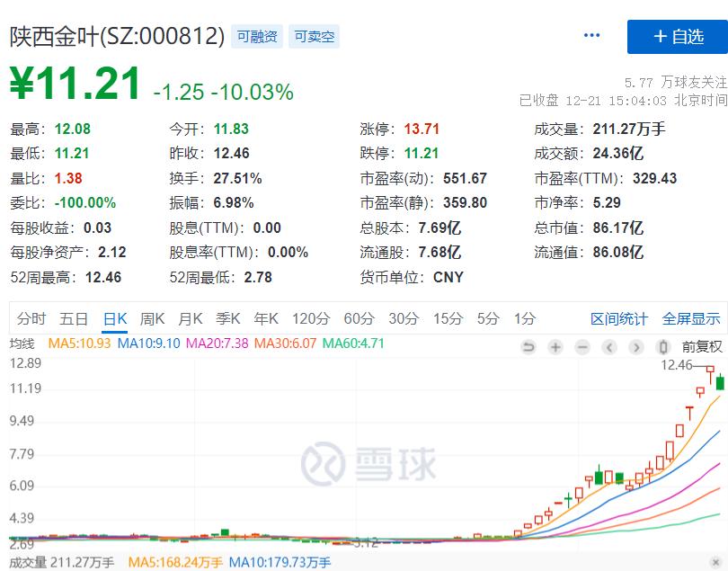Click 成交量 value 211.27万手 in stats
The height and width of the screenshot is (571, 728).
[629, 129]
